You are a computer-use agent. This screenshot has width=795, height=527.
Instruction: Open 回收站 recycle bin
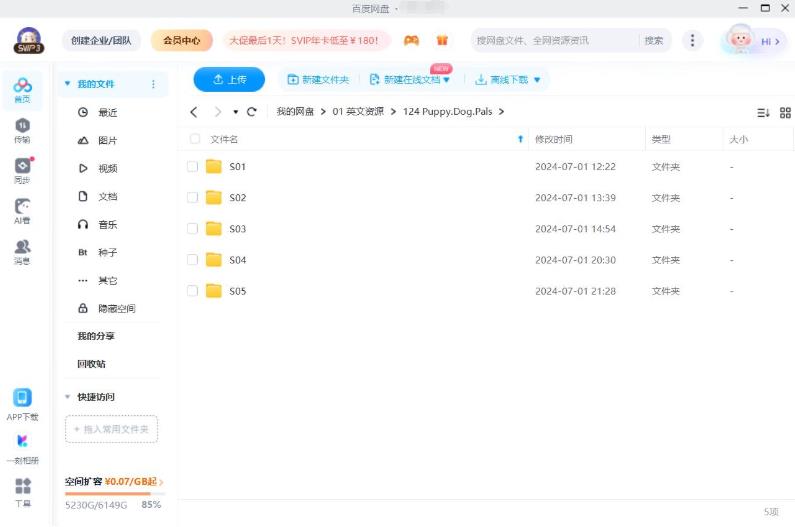pyautogui.click(x=91, y=364)
